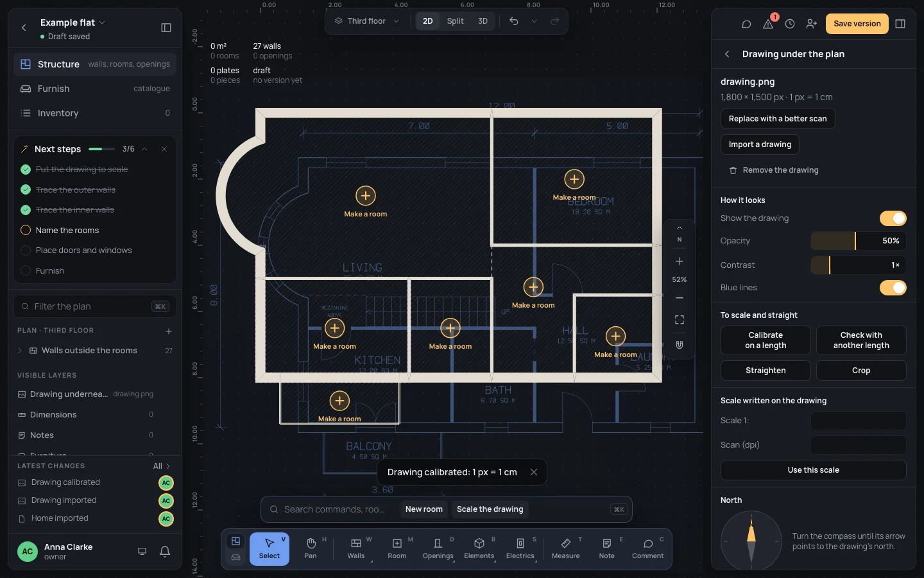
Task: Undo the last action
Action: (x=514, y=21)
